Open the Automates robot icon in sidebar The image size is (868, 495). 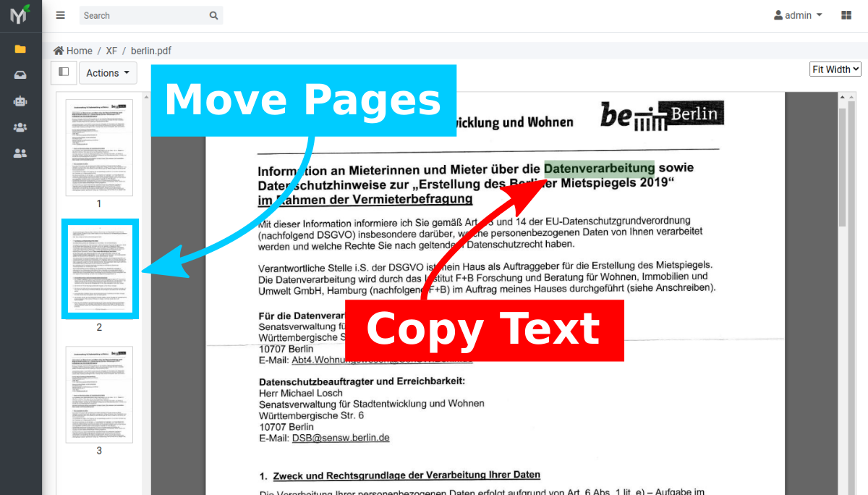tap(20, 101)
